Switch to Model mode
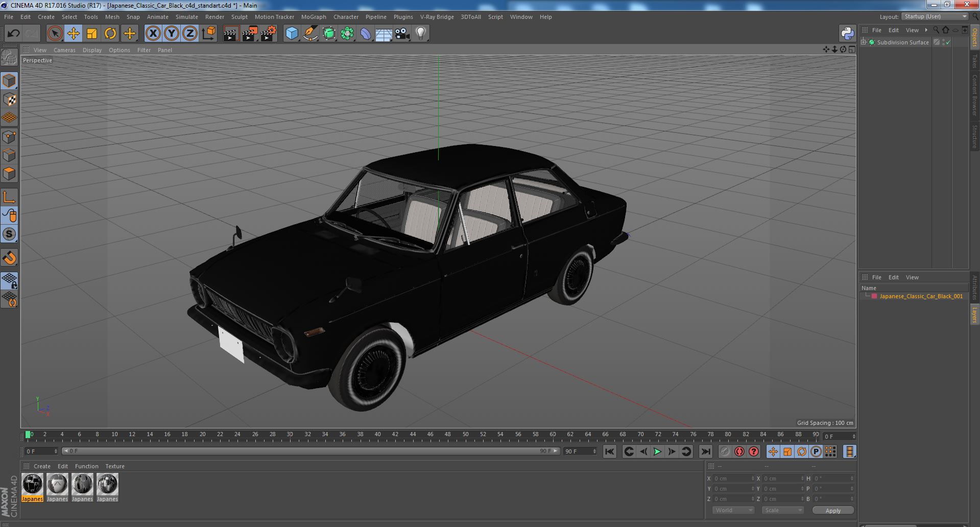Screen dimensions: 980x527 click(9, 81)
